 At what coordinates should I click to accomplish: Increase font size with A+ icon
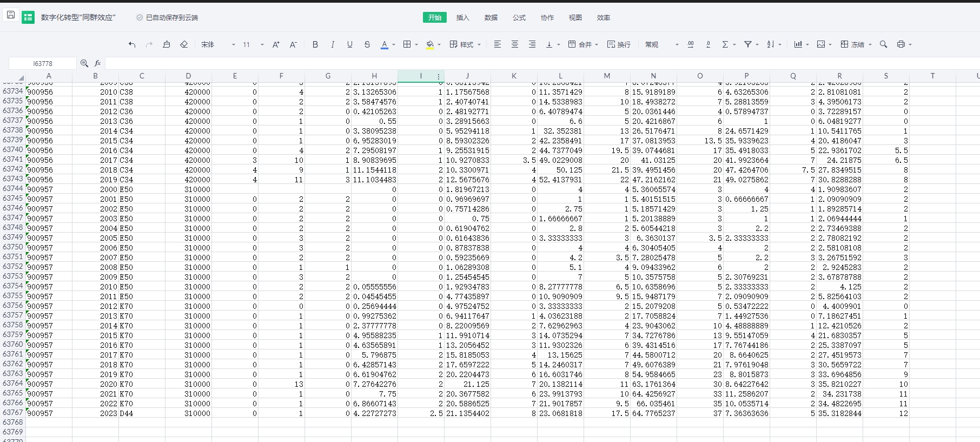pyautogui.click(x=276, y=44)
